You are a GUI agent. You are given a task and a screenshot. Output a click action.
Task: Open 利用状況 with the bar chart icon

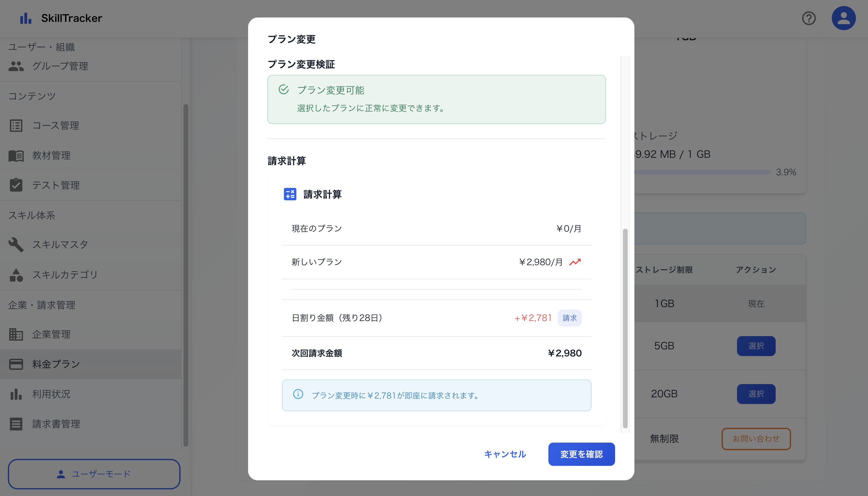tap(16, 394)
